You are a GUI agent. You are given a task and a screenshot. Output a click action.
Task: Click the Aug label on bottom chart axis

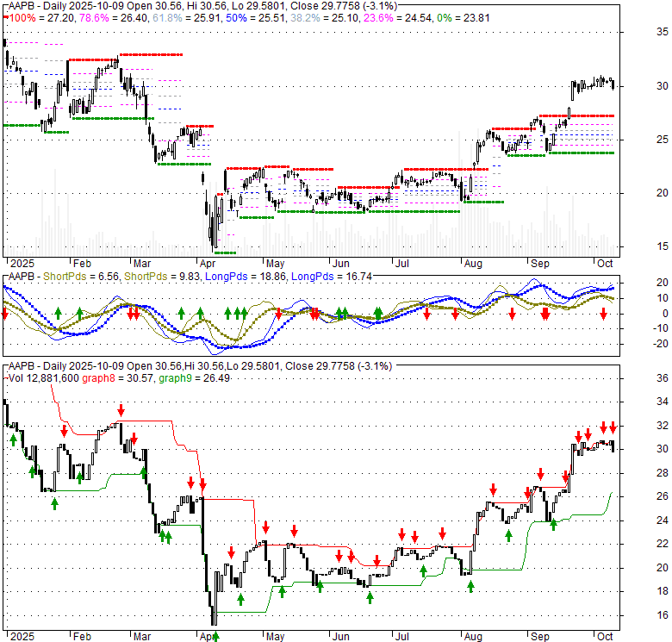tap(473, 637)
